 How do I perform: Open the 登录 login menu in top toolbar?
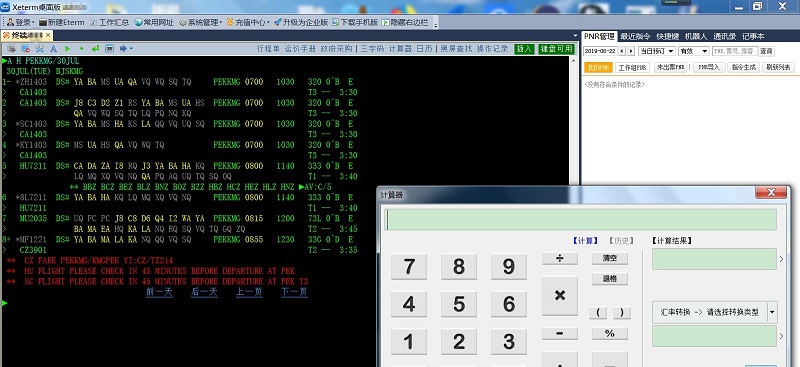point(20,22)
